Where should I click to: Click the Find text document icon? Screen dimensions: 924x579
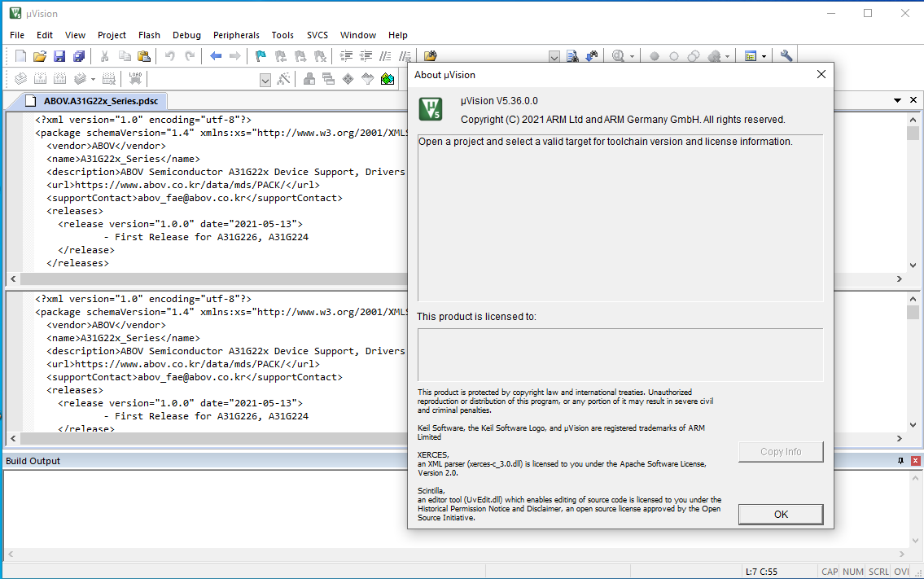click(x=572, y=56)
